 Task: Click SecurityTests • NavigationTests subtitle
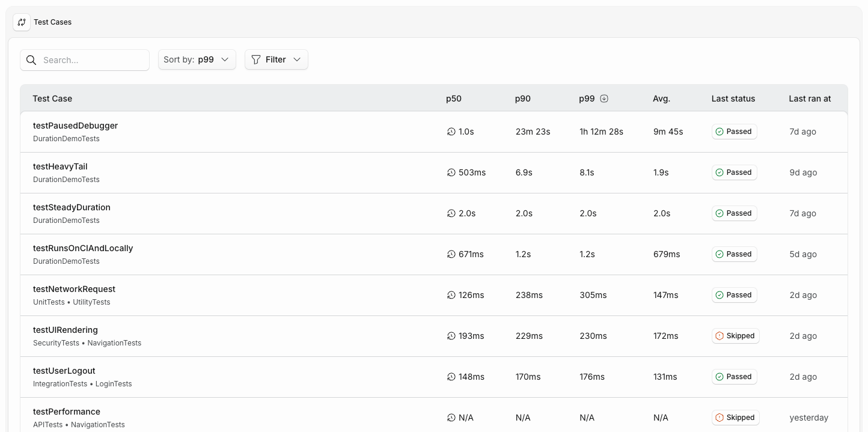tap(87, 343)
